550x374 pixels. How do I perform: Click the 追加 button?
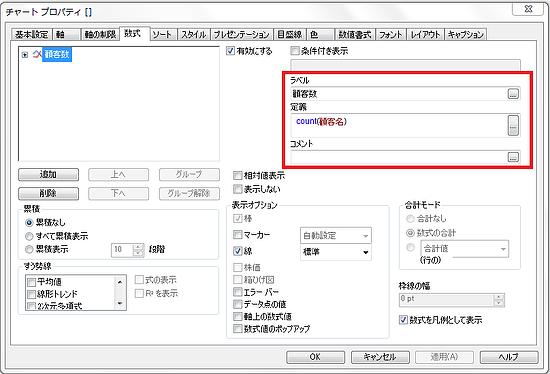click(48, 174)
